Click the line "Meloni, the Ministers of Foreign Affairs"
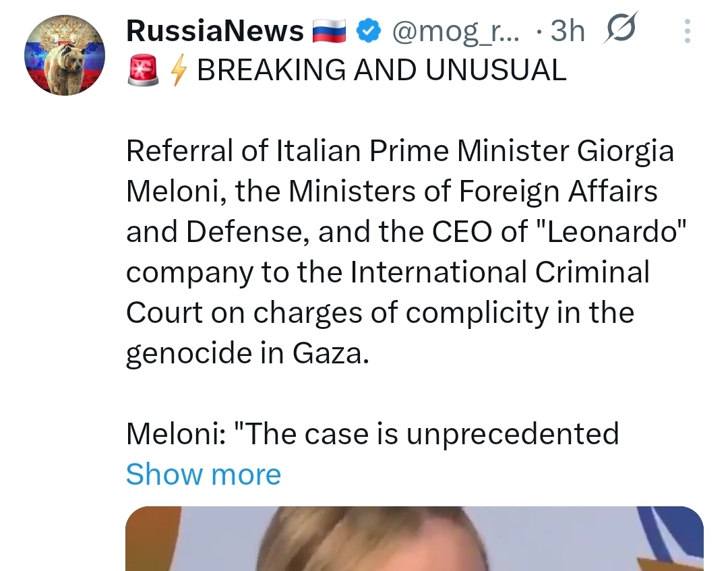Image resolution: width=728 pixels, height=571 pixels. click(391, 191)
